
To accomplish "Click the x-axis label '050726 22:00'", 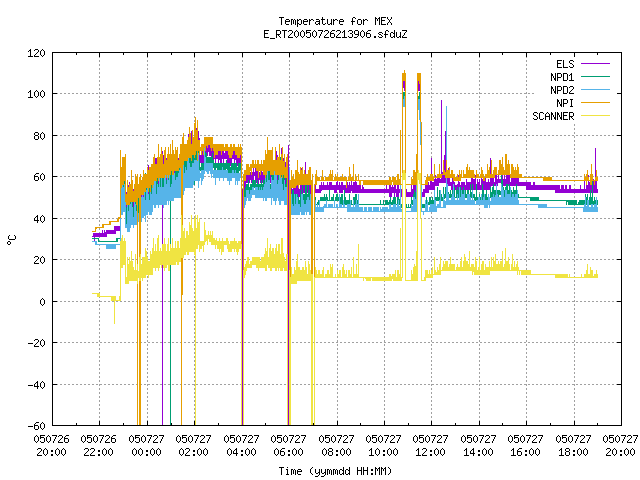I will point(99,446).
